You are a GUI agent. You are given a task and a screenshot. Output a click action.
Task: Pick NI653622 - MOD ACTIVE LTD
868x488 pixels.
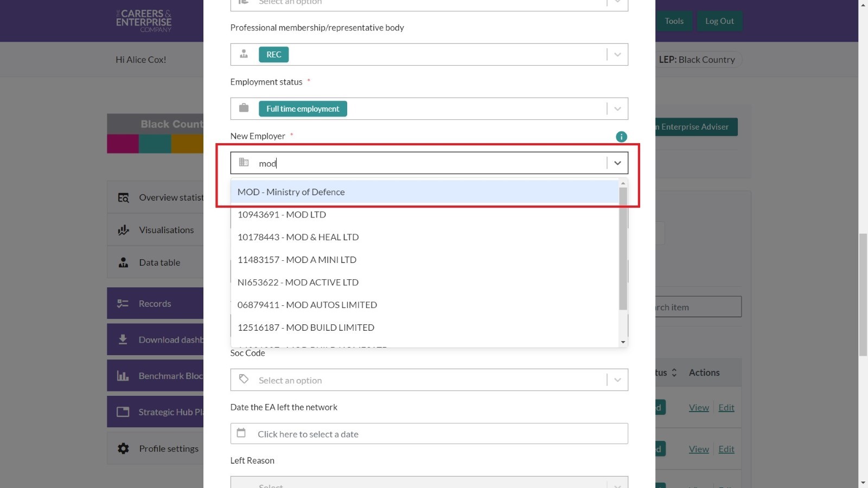424,282
